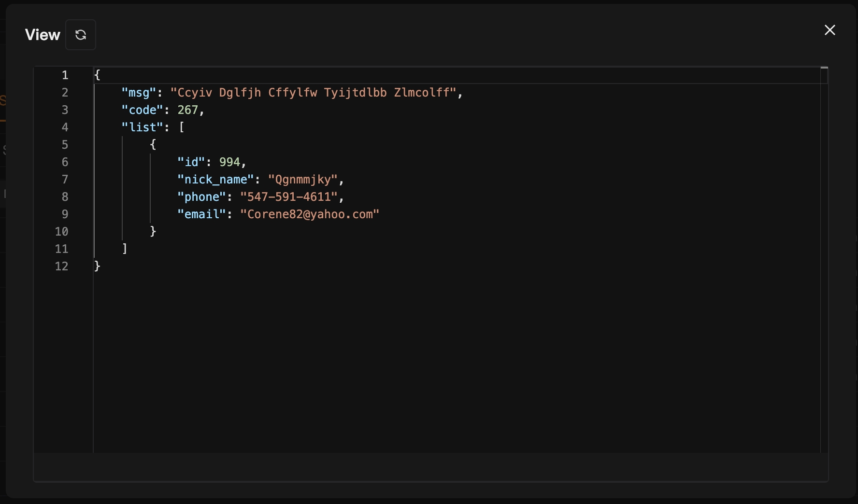This screenshot has width=858, height=504.
Task: Click line number 1 in the gutter
Action: pyautogui.click(x=65, y=75)
